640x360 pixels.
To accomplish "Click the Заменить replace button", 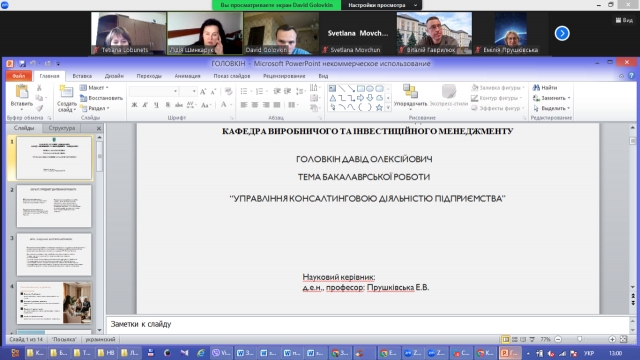I will [552, 98].
